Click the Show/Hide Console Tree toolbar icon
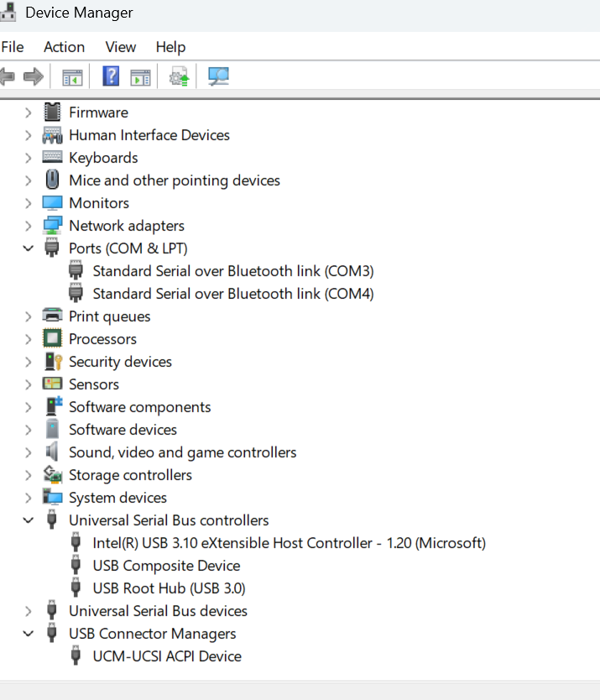 click(x=72, y=77)
